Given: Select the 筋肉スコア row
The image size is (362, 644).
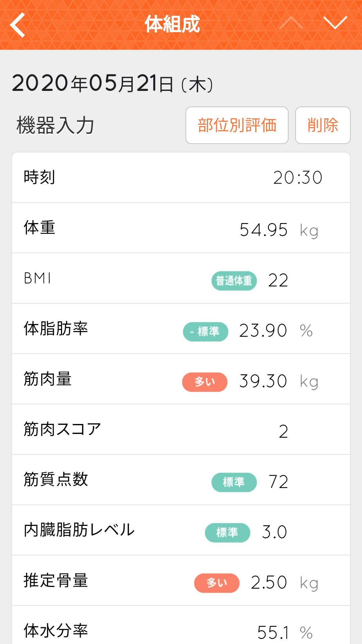Looking at the screenshot, I should tap(181, 430).
